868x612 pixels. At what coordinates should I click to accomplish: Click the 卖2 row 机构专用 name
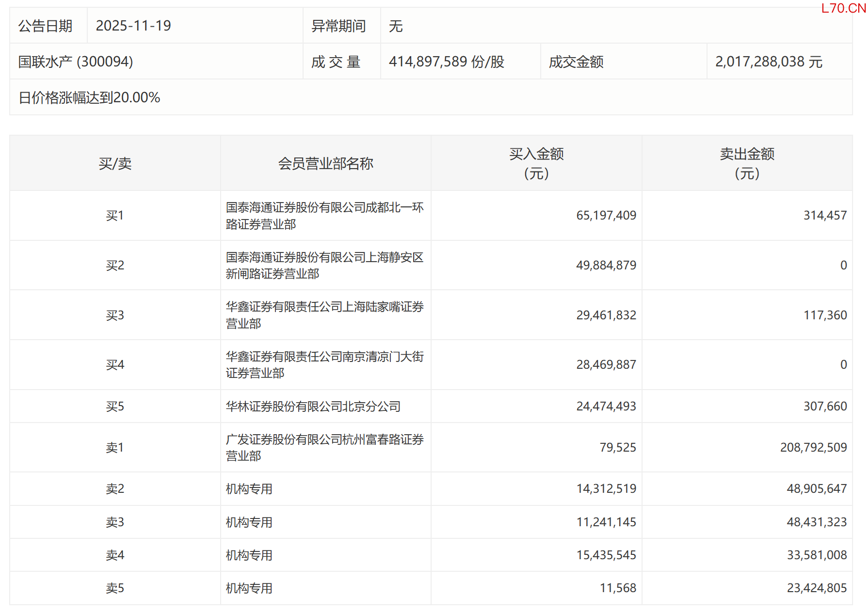(249, 489)
